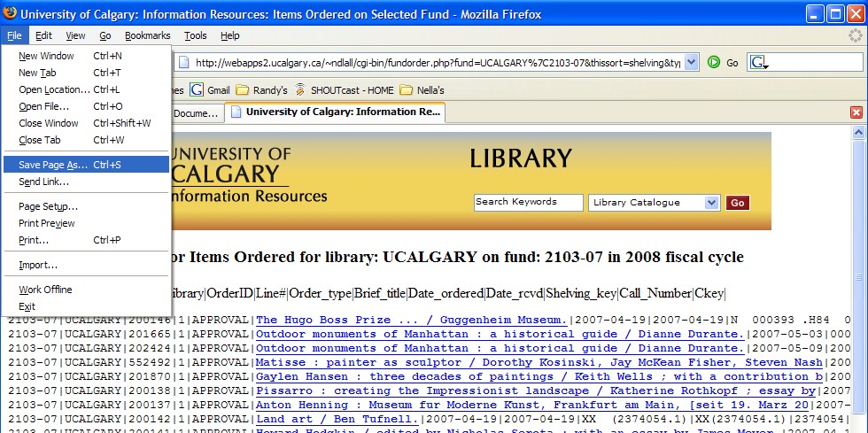Choose Close Tab menu entry
Image resolution: width=868 pixels, height=433 pixels.
pos(87,140)
